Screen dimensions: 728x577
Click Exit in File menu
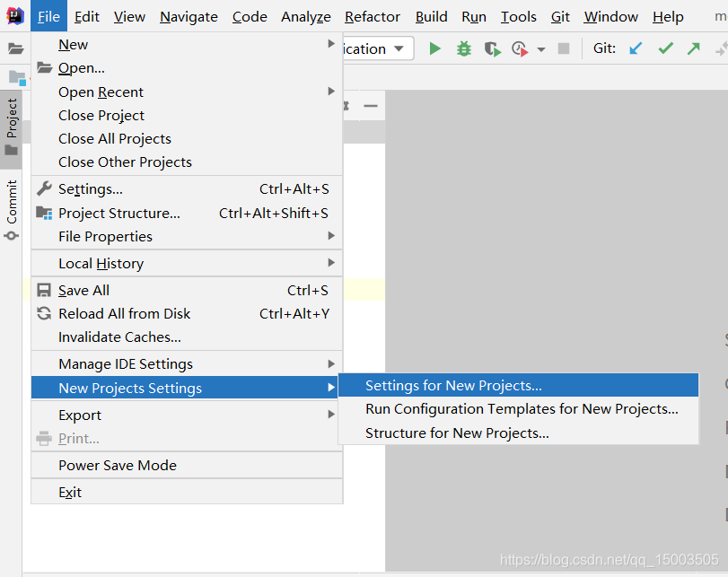coord(187,492)
